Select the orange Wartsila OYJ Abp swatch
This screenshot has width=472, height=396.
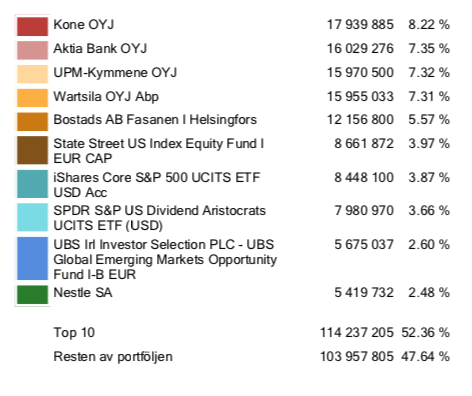point(32,98)
